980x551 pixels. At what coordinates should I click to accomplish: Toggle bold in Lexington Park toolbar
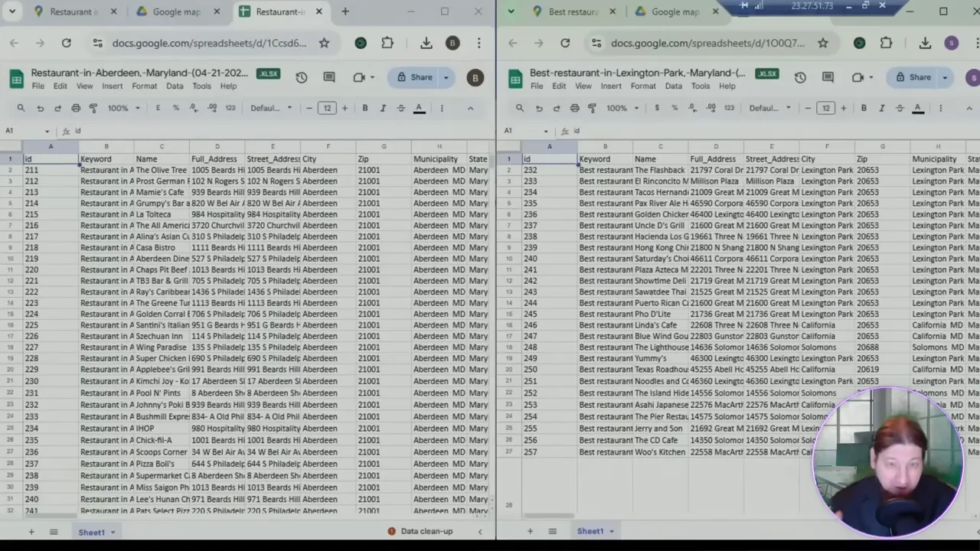click(x=864, y=108)
